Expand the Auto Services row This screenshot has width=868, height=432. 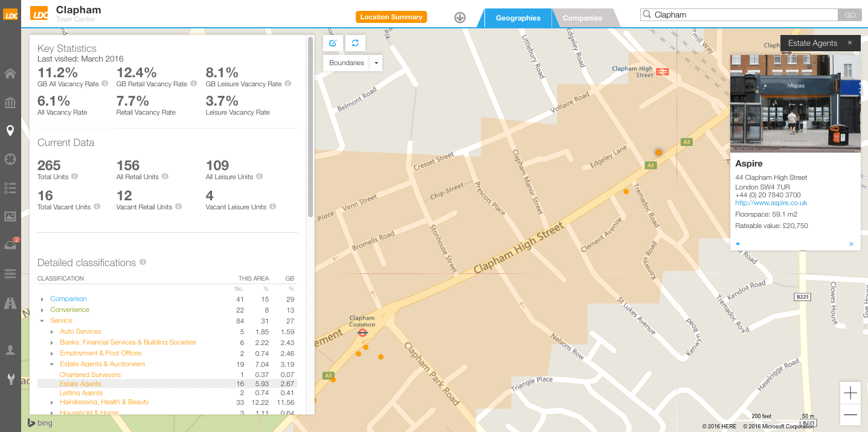[x=52, y=332]
